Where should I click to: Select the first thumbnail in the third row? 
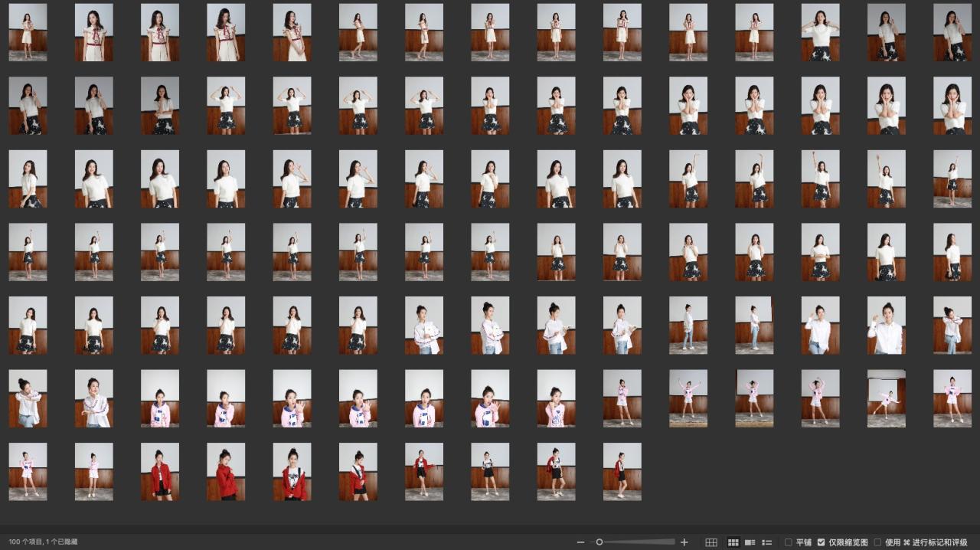[28, 178]
